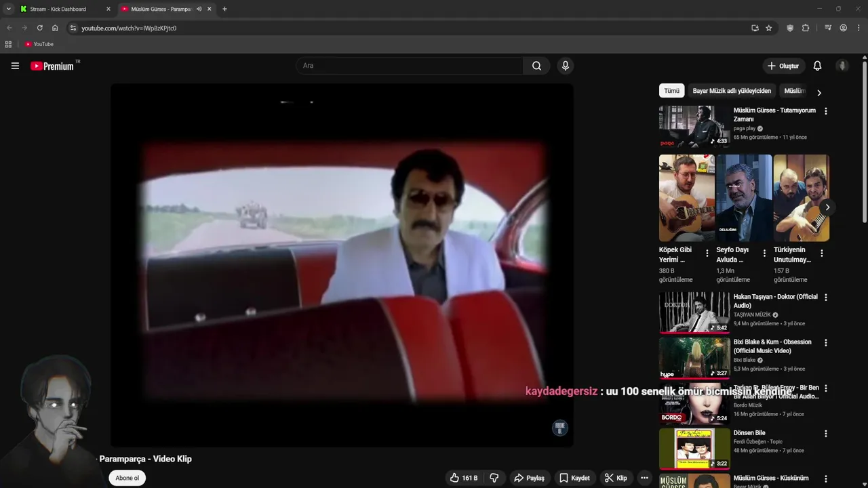The image size is (868, 488).
Task: Close the Kick Dashboard browser tab
Action: click(108, 9)
